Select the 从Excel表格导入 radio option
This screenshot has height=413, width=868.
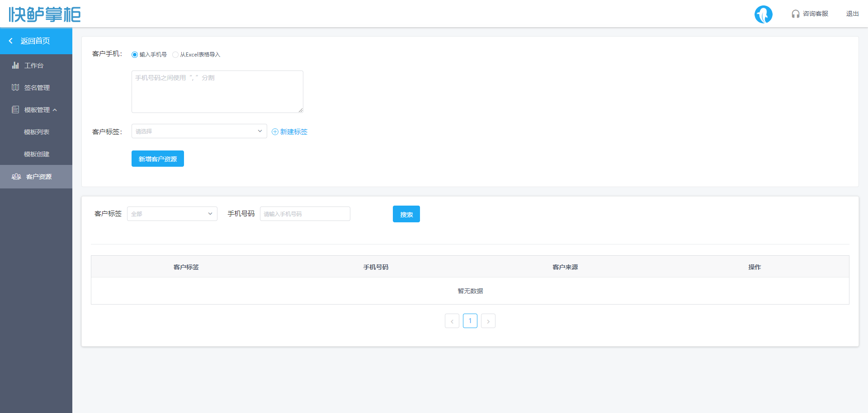[175, 55]
